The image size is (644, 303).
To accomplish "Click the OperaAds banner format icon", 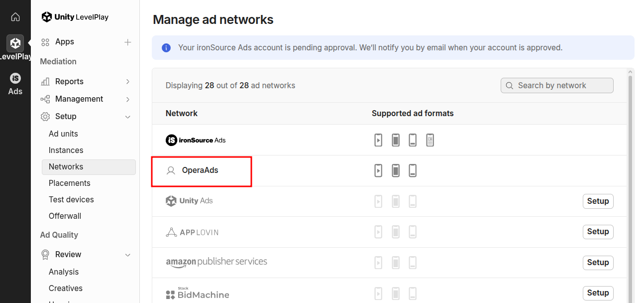I will [x=413, y=171].
